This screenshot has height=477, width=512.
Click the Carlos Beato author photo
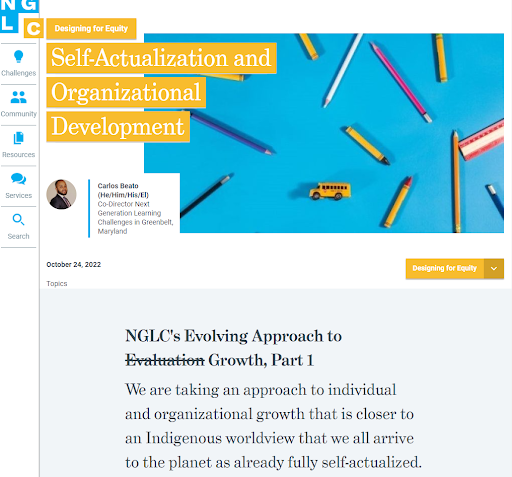point(61,194)
